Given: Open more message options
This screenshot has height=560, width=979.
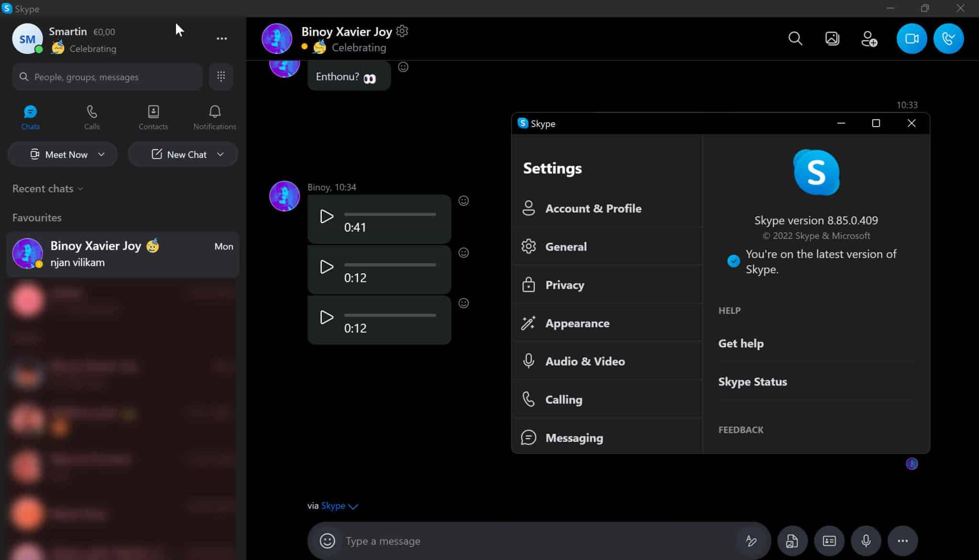Looking at the screenshot, I should click(903, 541).
